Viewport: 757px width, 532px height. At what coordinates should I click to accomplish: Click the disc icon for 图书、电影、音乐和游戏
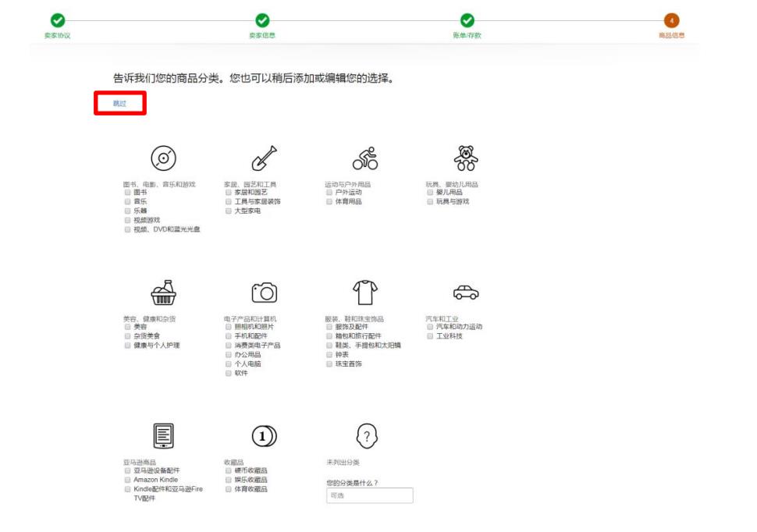click(163, 158)
